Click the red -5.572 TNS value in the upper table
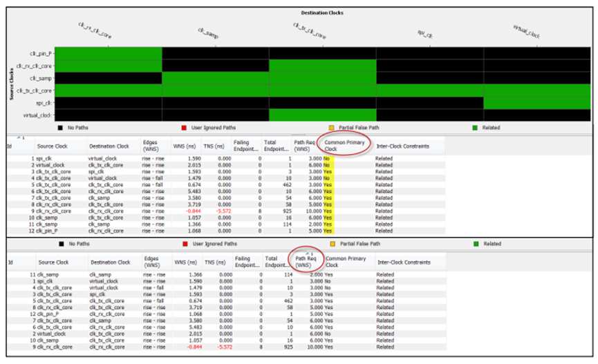The image size is (598, 364). (x=223, y=211)
